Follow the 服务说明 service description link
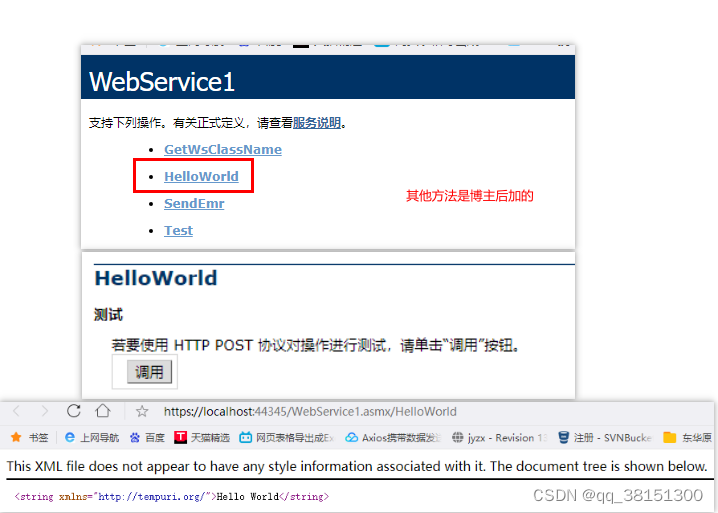This screenshot has width=718, height=513. pyautogui.click(x=316, y=123)
